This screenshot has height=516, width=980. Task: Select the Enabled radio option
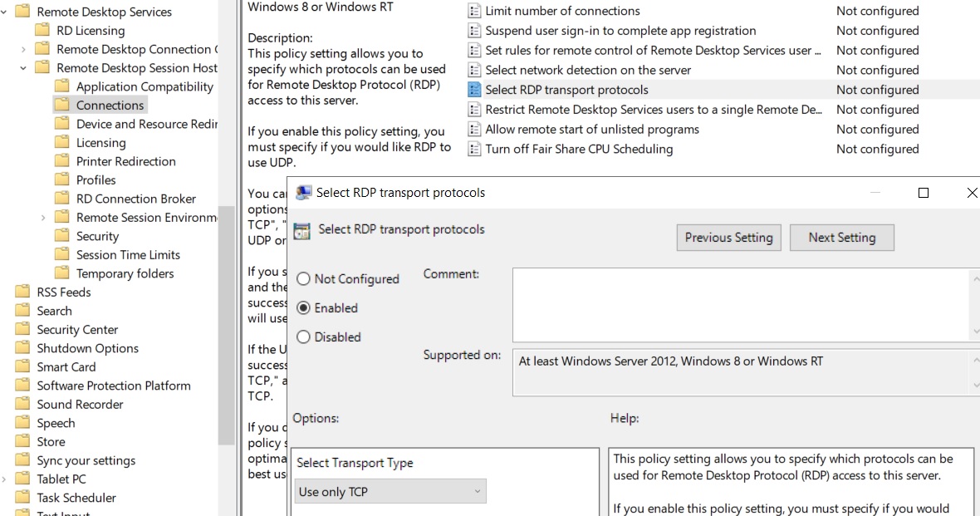304,308
